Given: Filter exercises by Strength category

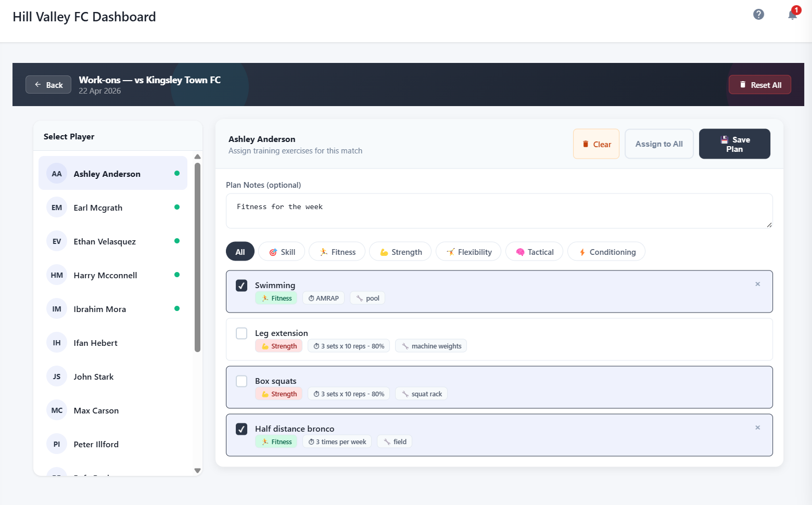Looking at the screenshot, I should point(400,252).
